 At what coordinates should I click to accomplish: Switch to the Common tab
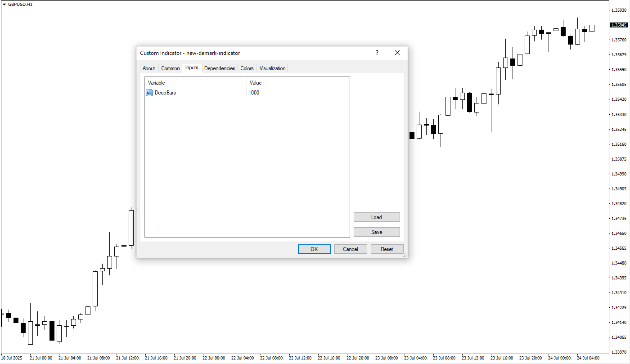pos(170,68)
